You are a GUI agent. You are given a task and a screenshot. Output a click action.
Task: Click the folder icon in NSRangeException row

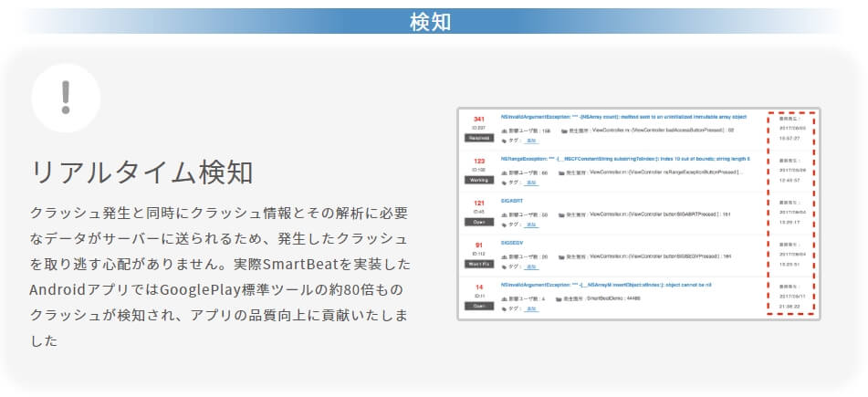562,172
